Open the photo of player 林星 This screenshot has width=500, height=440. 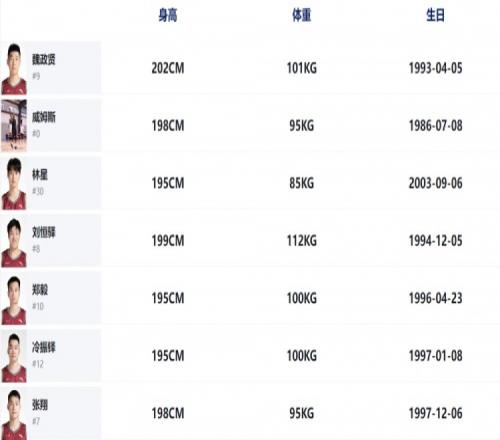[14, 183]
